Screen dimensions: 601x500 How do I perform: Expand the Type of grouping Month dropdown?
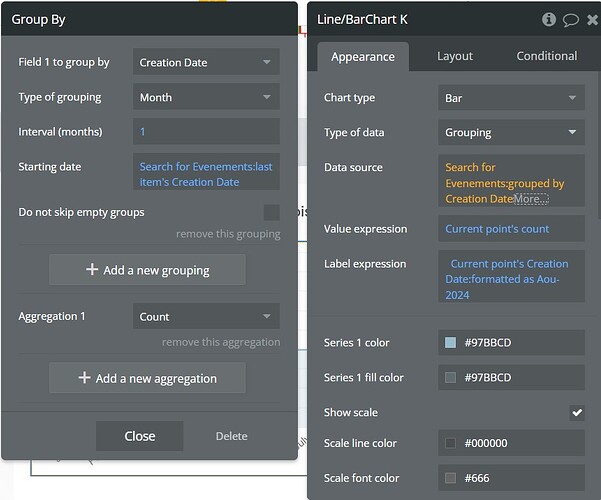[206, 97]
